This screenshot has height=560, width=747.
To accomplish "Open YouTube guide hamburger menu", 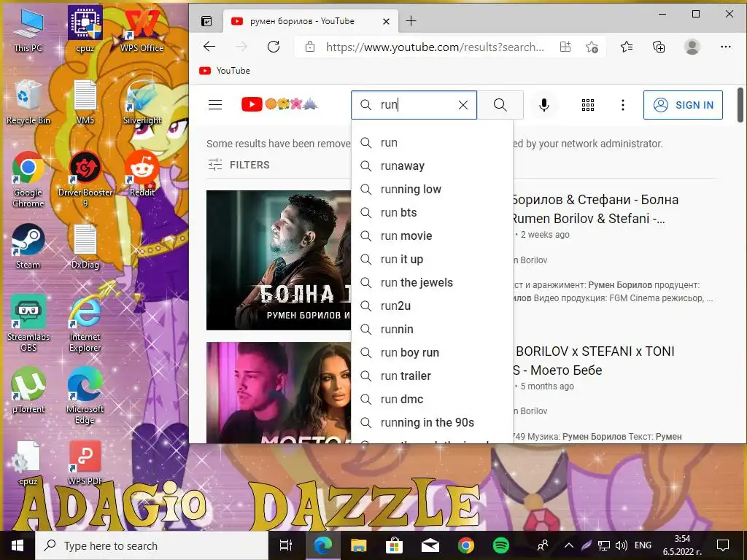I will 215,105.
